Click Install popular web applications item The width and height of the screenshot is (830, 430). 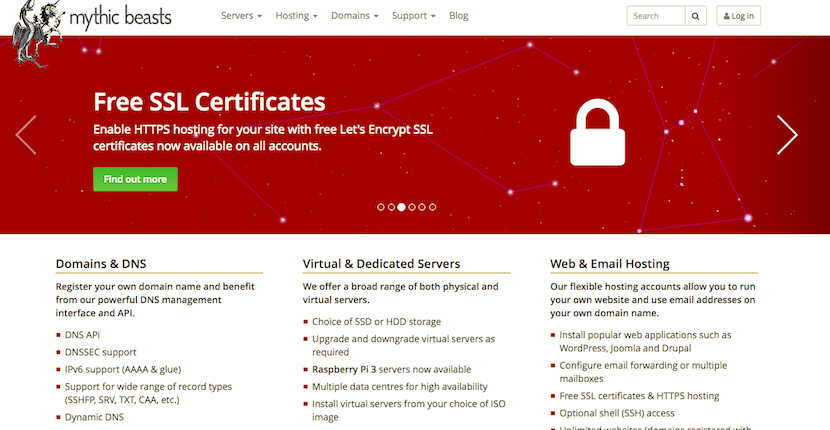645,342
